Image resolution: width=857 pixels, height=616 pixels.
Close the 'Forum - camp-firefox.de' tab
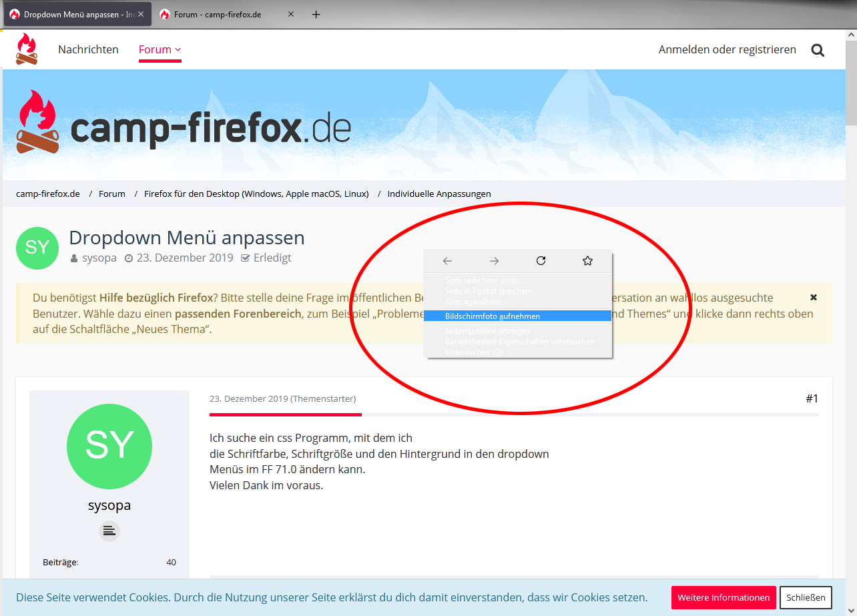pyautogui.click(x=292, y=14)
